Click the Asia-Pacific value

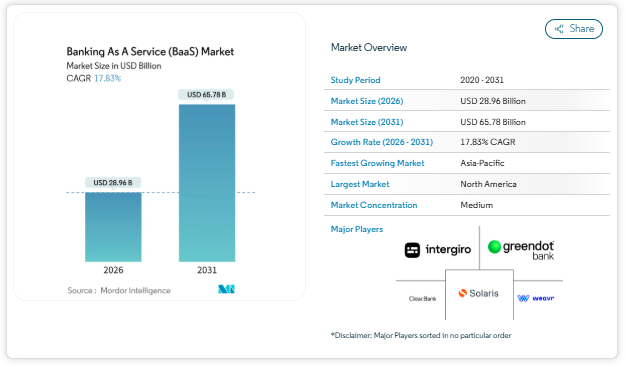[482, 163]
